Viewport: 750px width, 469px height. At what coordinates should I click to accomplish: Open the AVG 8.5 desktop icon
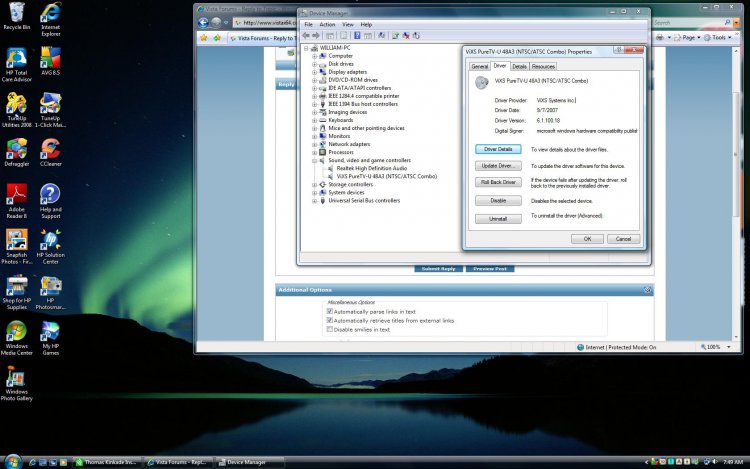(51, 61)
